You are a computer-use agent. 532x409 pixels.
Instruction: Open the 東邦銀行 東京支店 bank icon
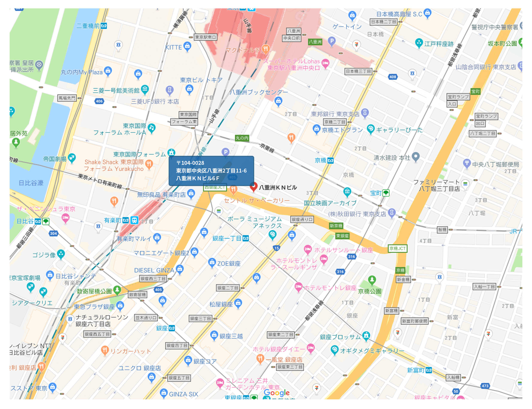point(364,113)
